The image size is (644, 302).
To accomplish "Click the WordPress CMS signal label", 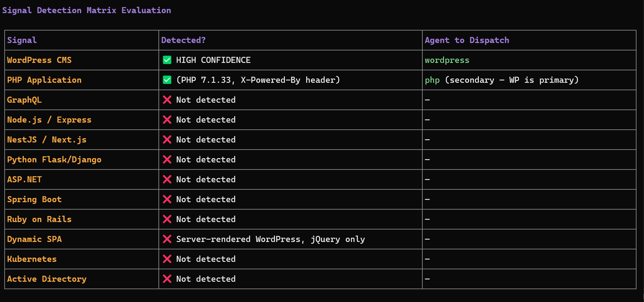I will coord(39,60).
